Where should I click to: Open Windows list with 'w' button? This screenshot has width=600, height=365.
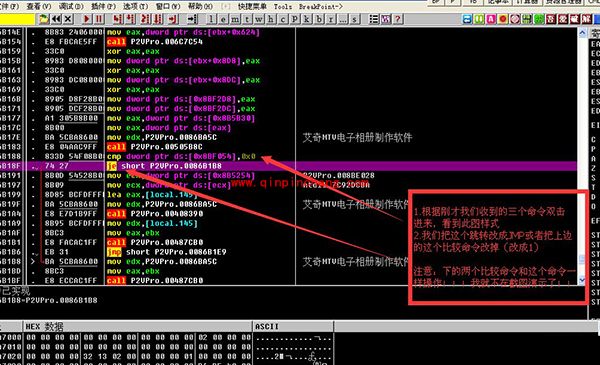[x=259, y=19]
